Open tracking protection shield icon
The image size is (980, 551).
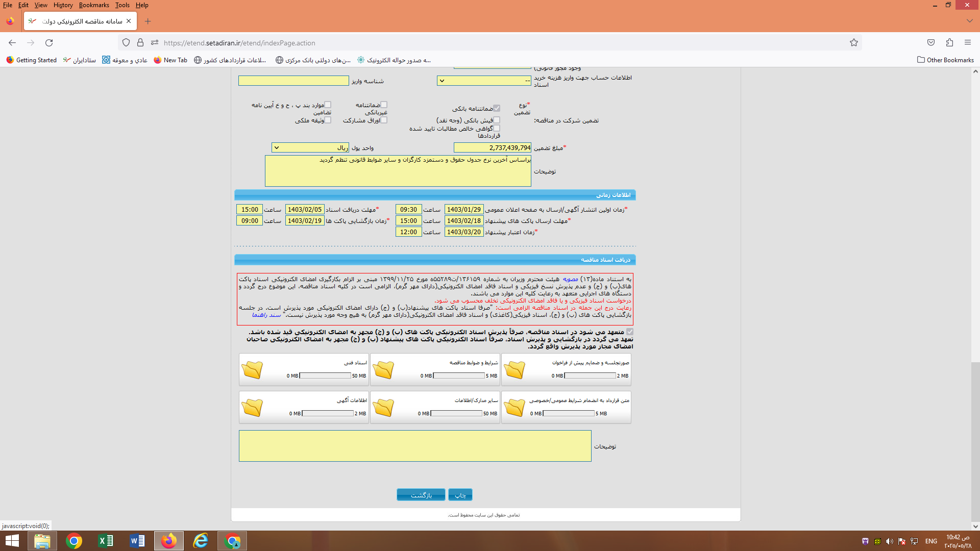point(126,43)
